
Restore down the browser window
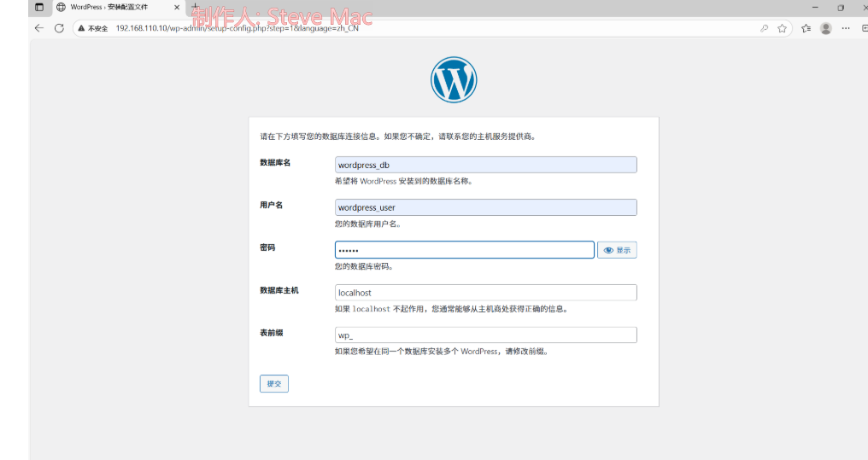click(x=841, y=7)
